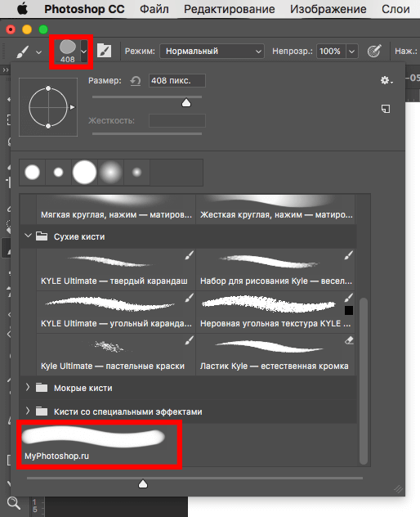Image resolution: width=420 pixels, height=517 pixels.
Task: Click the brush size slider handle
Action: click(186, 102)
